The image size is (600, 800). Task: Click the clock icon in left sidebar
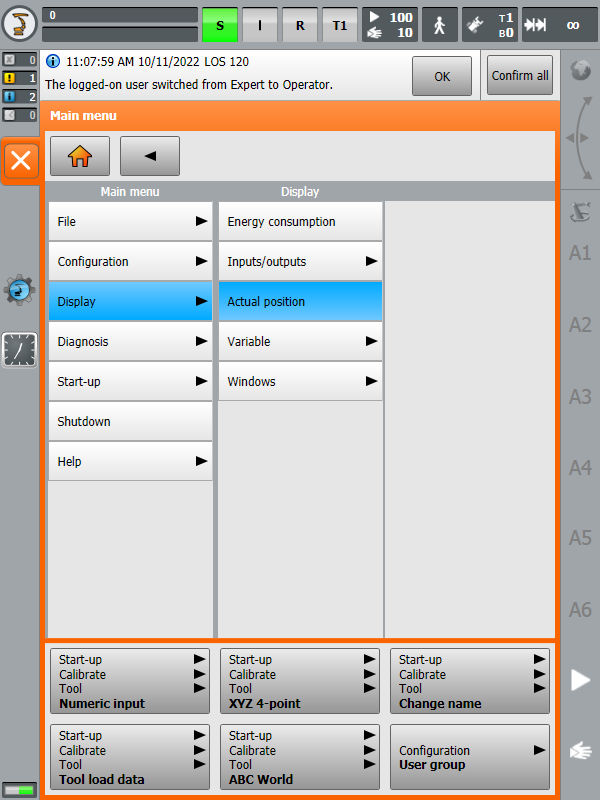(20, 350)
